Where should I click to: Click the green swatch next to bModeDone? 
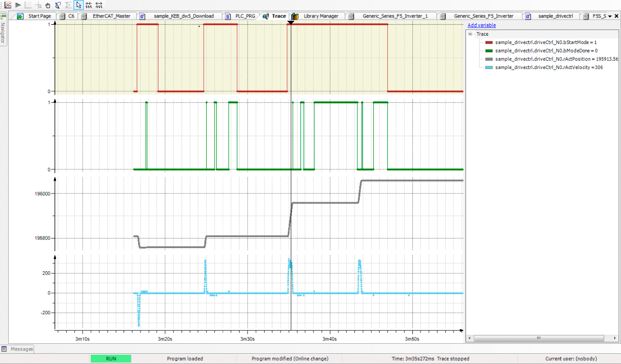pyautogui.click(x=488, y=51)
